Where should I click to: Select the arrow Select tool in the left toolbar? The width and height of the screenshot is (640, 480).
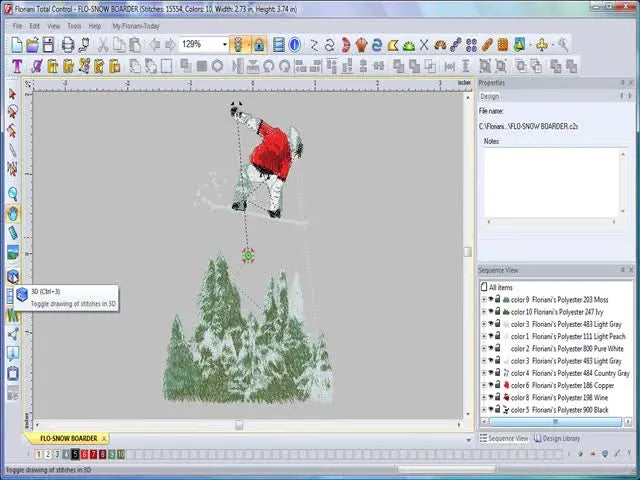point(13,94)
